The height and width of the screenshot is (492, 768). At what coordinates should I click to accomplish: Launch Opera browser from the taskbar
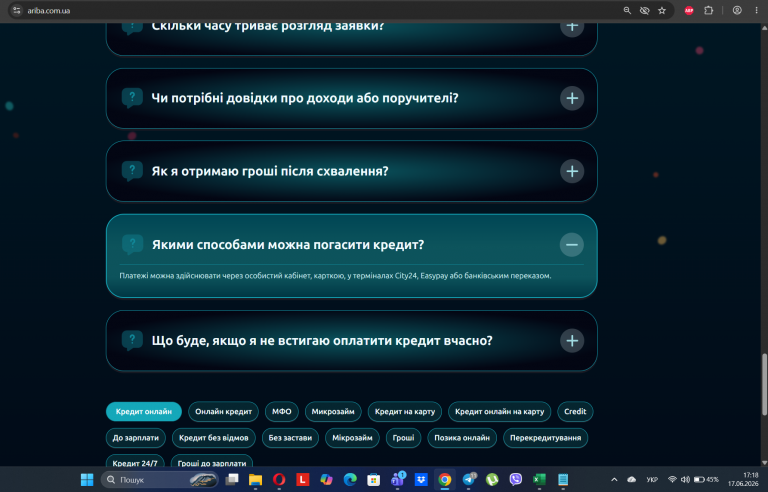(279, 480)
